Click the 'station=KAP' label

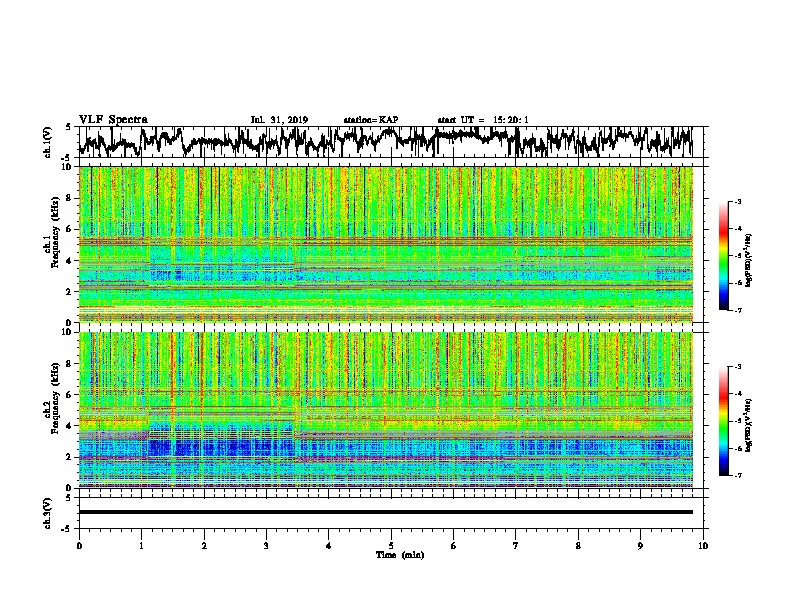point(371,120)
